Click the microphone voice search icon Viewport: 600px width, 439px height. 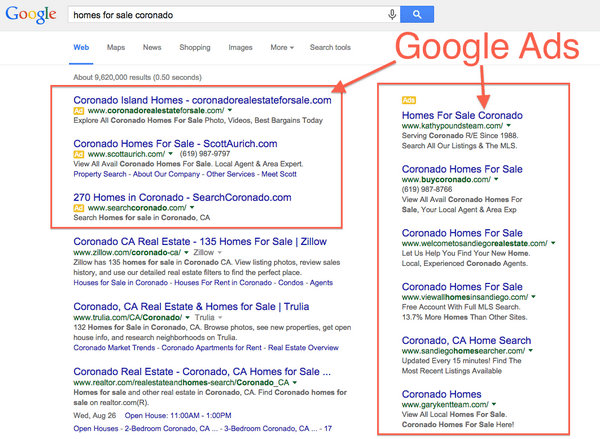pos(392,15)
